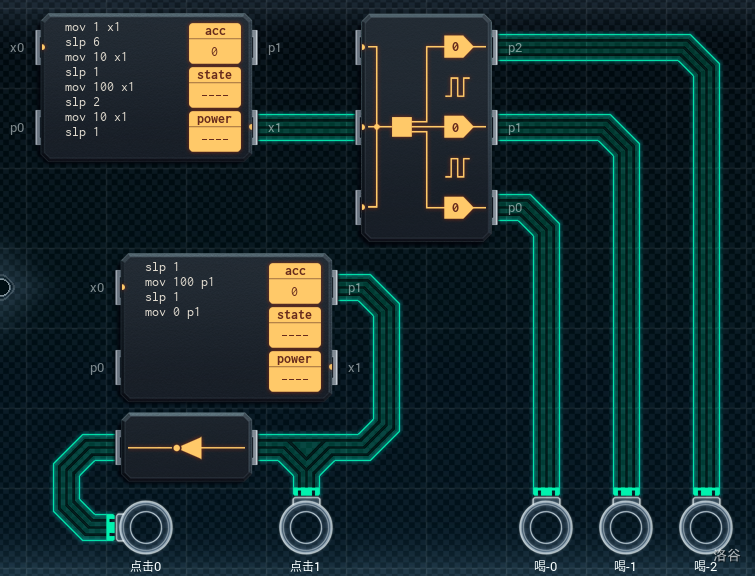Select the middle gate icon beside the p1 output
The height and width of the screenshot is (576, 755).
(x=457, y=127)
